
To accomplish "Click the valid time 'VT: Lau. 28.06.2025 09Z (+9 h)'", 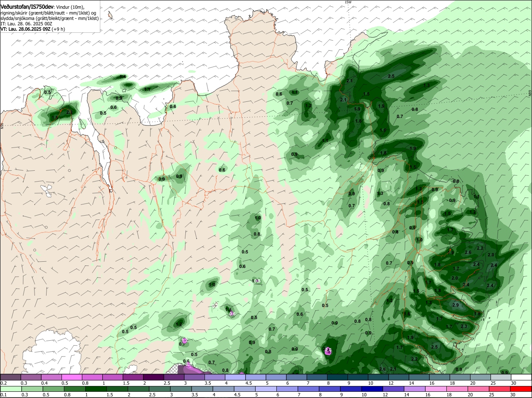I will tap(33, 29).
